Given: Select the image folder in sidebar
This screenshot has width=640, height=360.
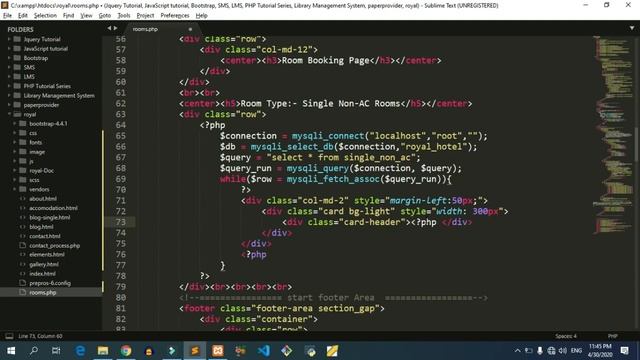Looking at the screenshot, I should tap(37, 152).
